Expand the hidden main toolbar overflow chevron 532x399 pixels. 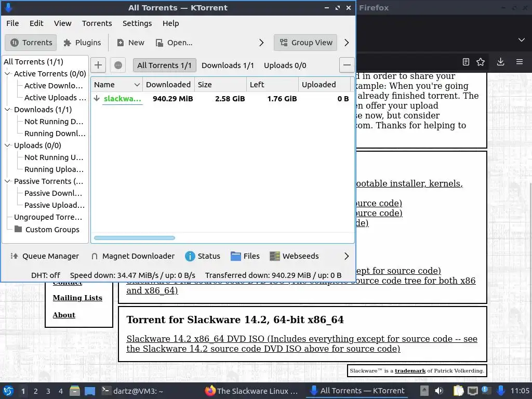[x=261, y=43]
